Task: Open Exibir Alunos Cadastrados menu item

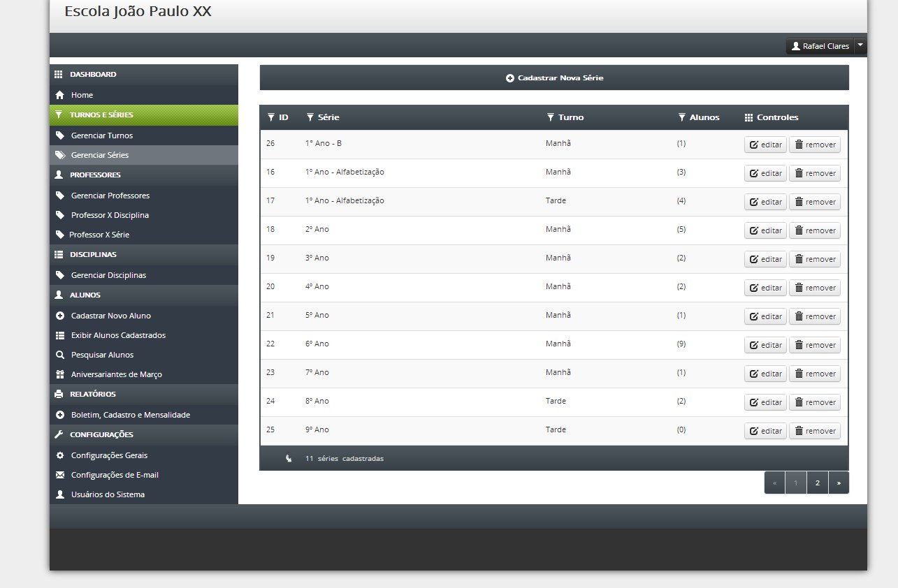Action: tap(144, 335)
